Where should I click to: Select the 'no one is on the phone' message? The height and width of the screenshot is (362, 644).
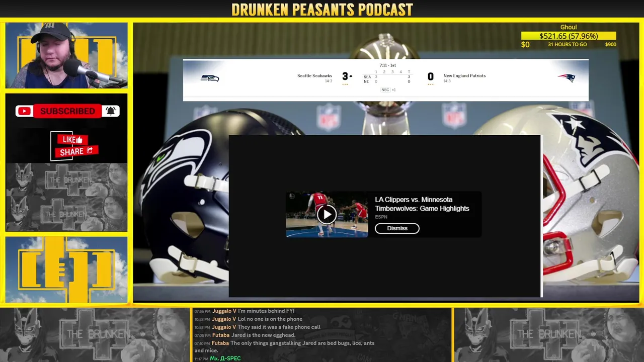[x=249, y=319]
